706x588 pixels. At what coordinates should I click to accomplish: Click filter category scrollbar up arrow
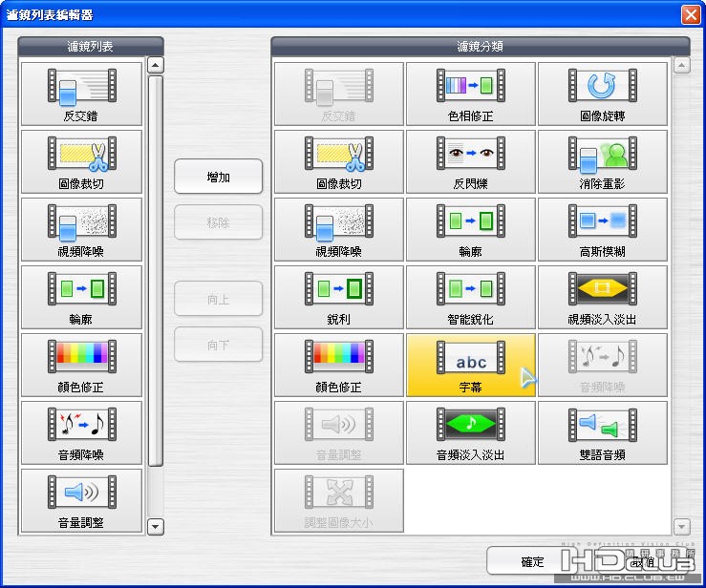click(682, 65)
